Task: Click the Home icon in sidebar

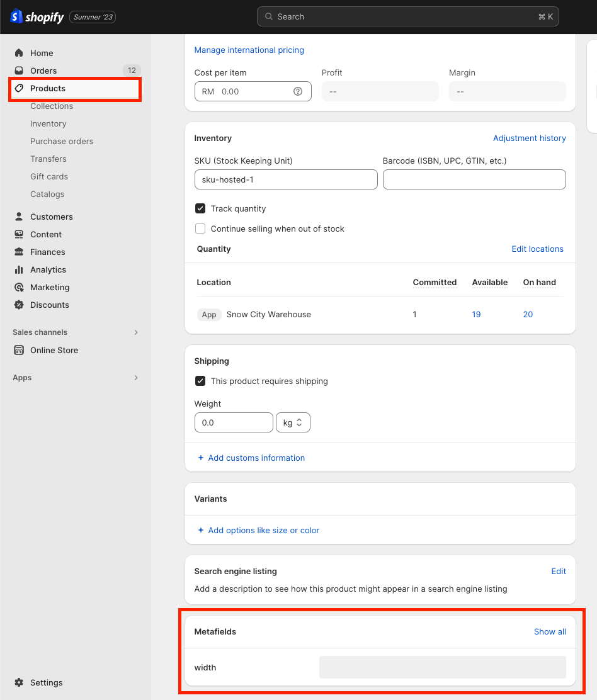Action: click(x=19, y=54)
